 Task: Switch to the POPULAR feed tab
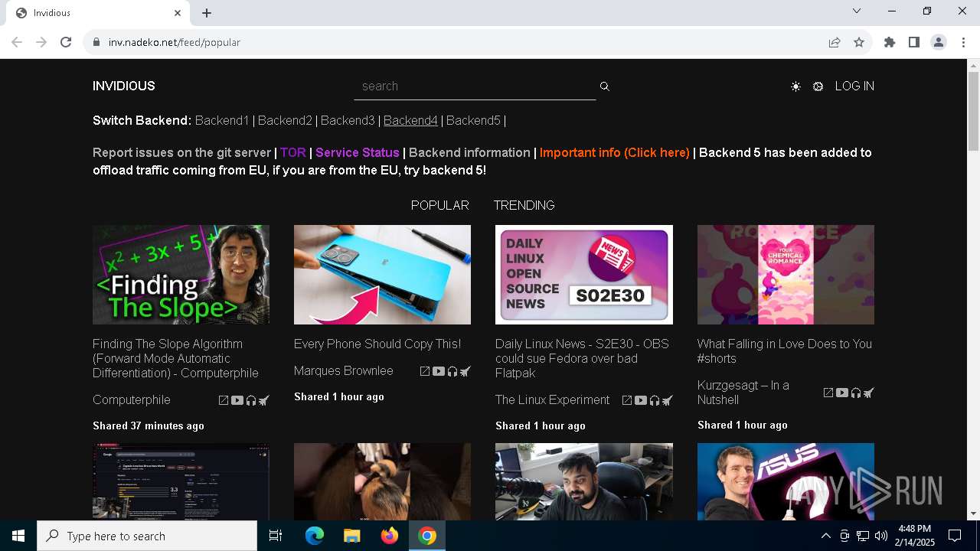coord(439,205)
